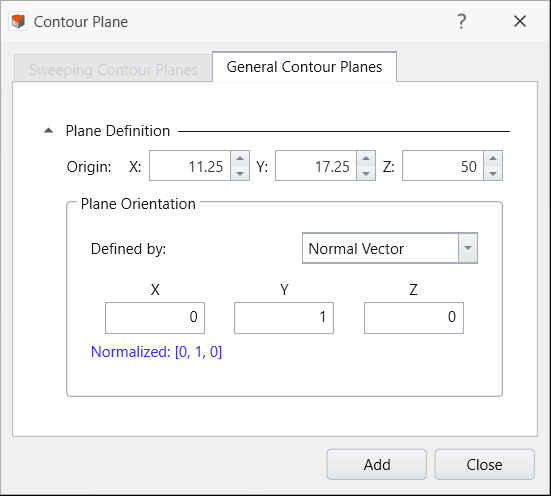551x496 pixels.
Task: Decrease Origin Y with down arrow
Action: tap(366, 173)
